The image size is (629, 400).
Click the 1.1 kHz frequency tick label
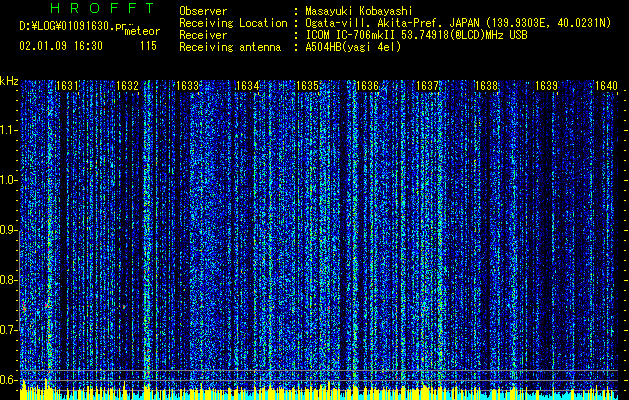tap(9, 130)
